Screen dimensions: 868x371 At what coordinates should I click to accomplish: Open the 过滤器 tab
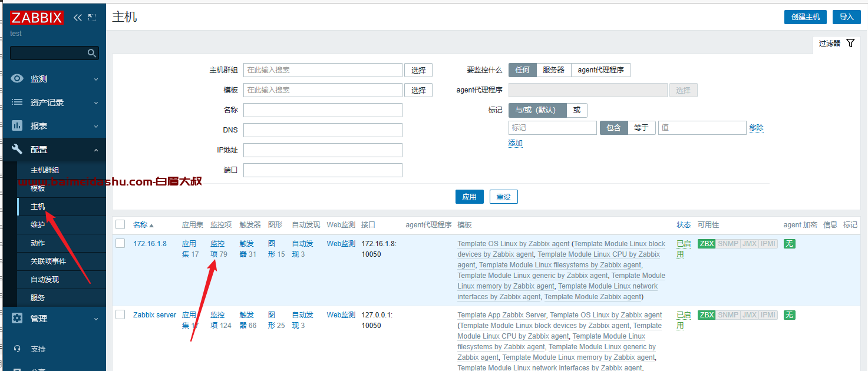click(836, 44)
